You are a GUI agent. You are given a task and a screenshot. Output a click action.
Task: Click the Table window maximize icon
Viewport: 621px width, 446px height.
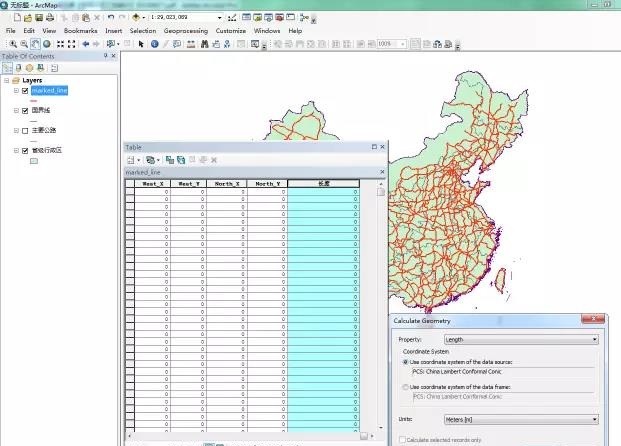[x=374, y=147]
